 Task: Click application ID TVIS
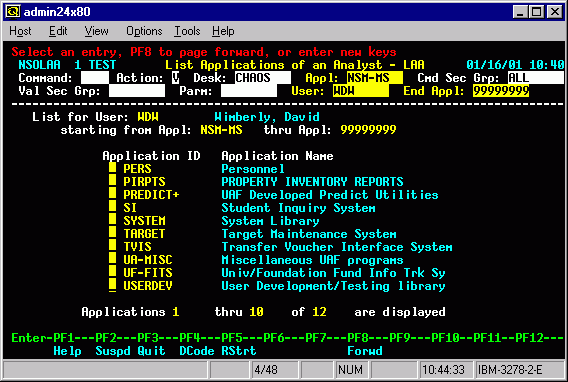(x=137, y=247)
